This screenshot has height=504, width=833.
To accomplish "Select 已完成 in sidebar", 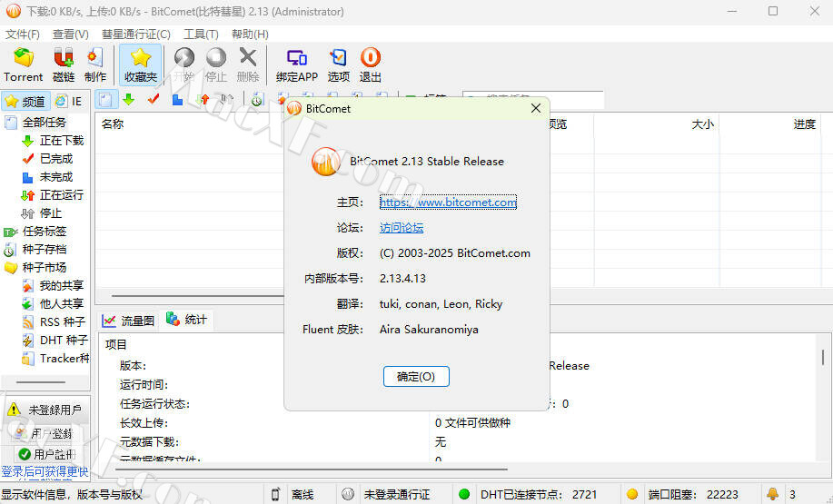I will coord(56,159).
